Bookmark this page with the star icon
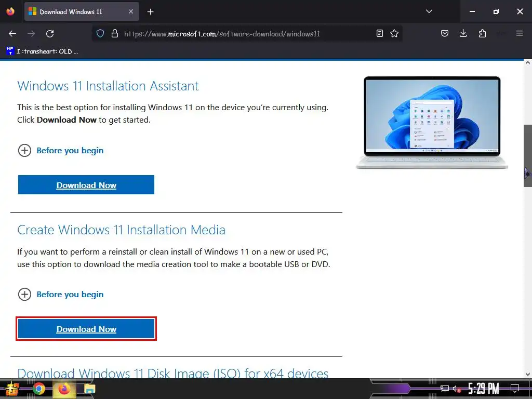 point(394,33)
